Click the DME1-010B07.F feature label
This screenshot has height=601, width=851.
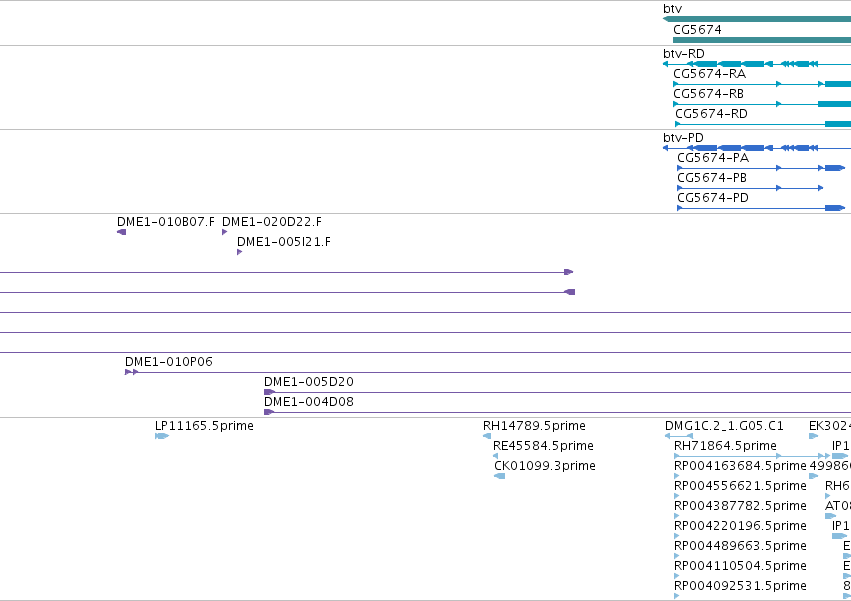(x=166, y=222)
